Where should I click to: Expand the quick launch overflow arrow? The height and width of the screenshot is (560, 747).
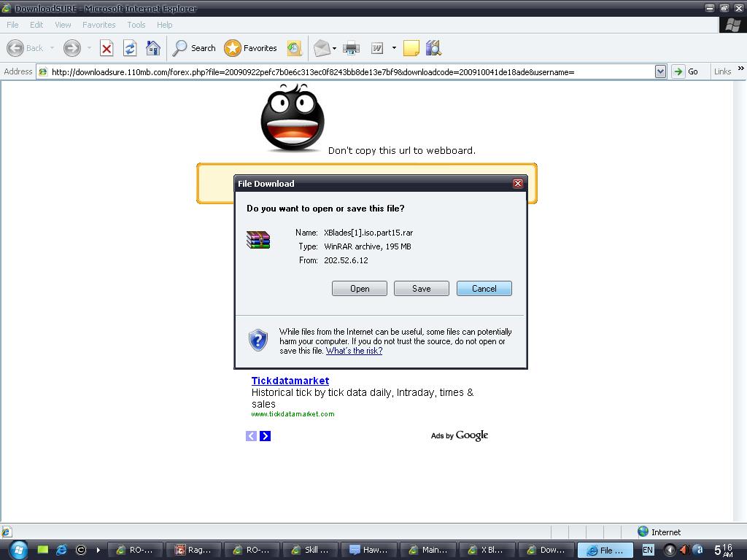pyautogui.click(x=98, y=550)
